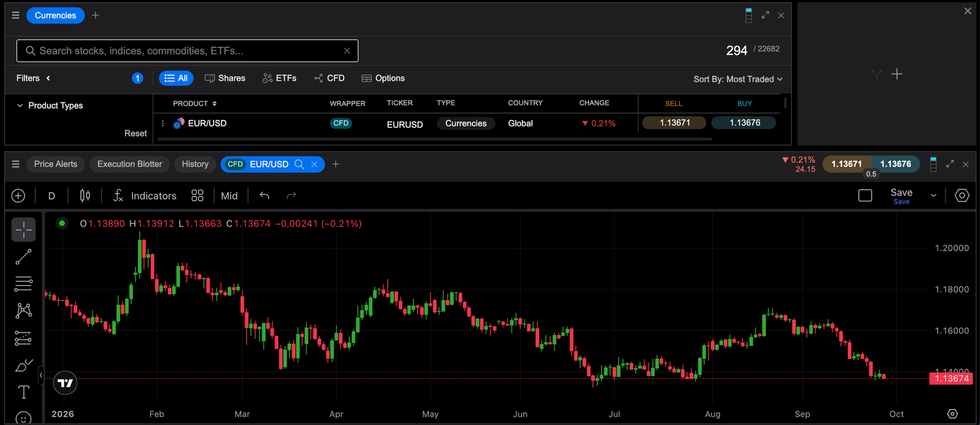This screenshot has width=980, height=425.
Task: Click the chart header Sell price 1.13671
Action: click(x=846, y=164)
